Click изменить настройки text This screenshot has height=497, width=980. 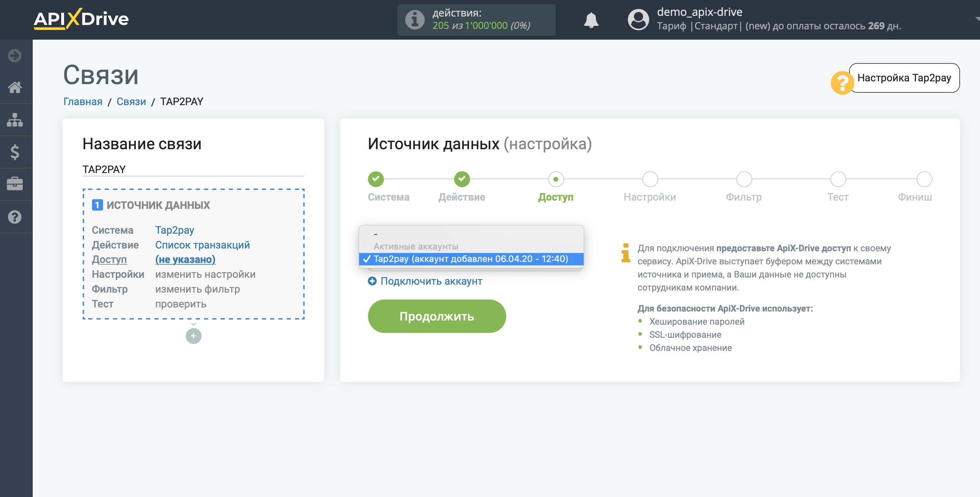205,274
